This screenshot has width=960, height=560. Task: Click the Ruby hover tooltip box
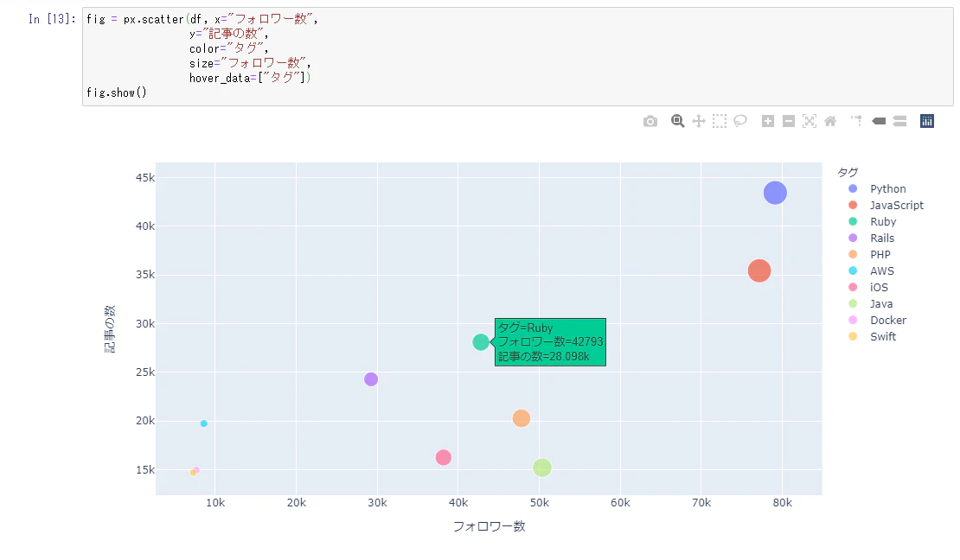550,342
